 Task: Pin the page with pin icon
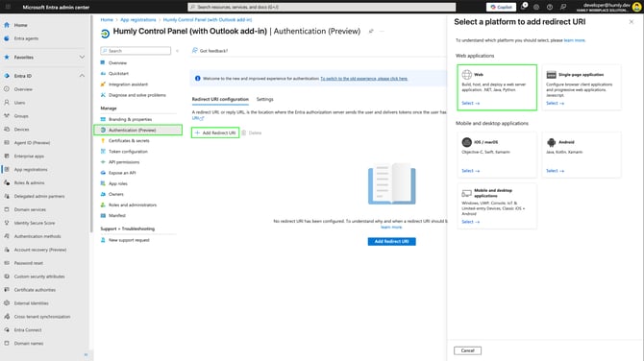371,31
